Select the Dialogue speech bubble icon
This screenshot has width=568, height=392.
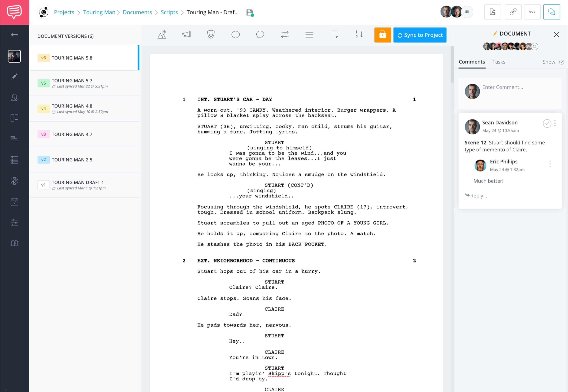(260, 35)
